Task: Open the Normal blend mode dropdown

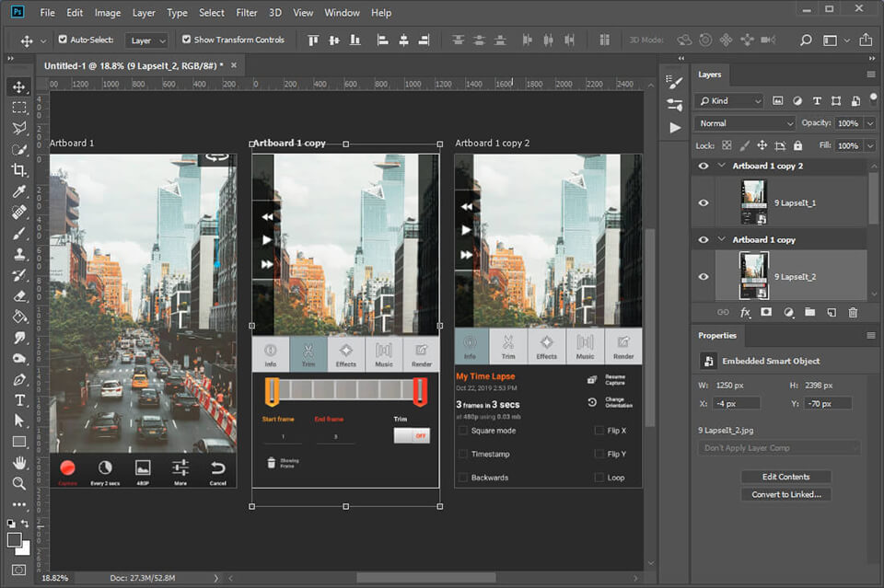Action: 746,123
